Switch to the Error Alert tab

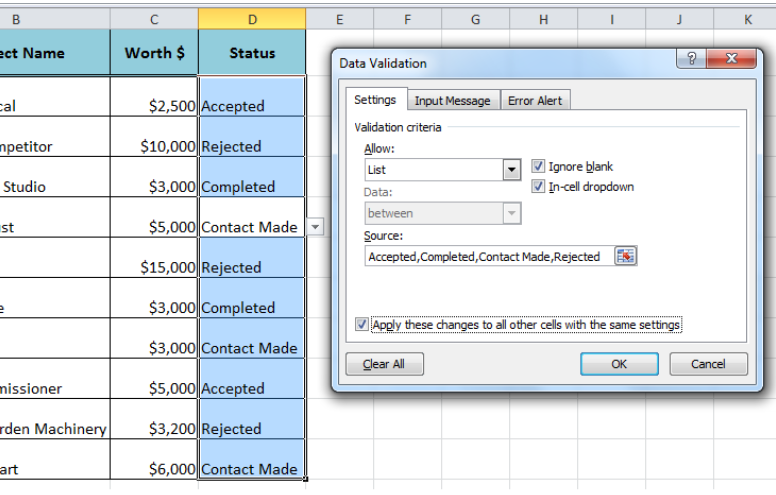[535, 100]
